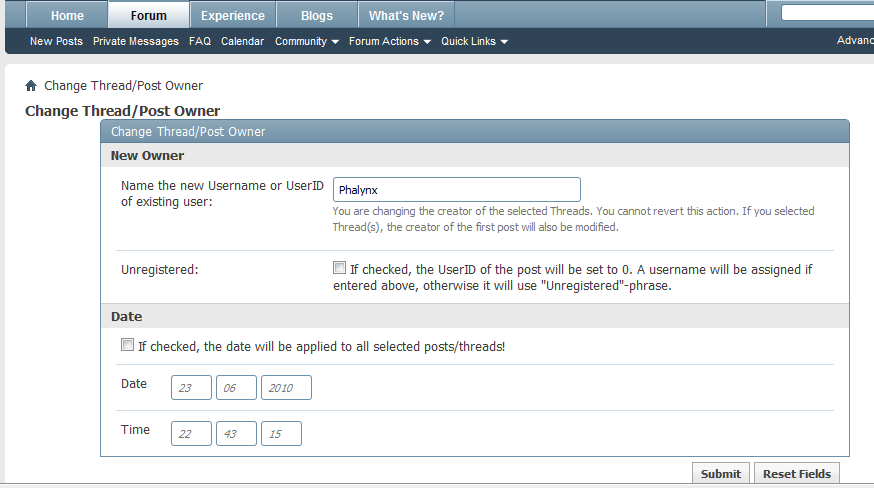874x488 pixels.
Task: Select the hour field showing 22
Action: [191, 433]
